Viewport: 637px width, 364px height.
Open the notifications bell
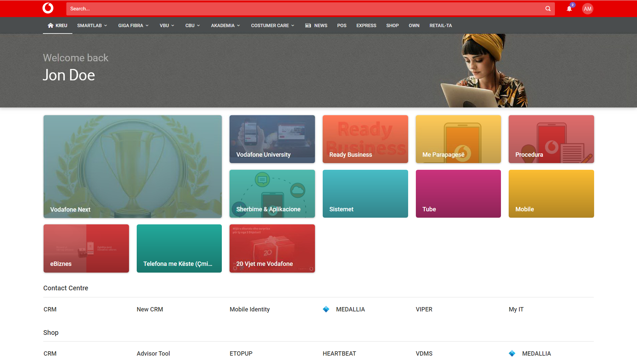tap(569, 9)
